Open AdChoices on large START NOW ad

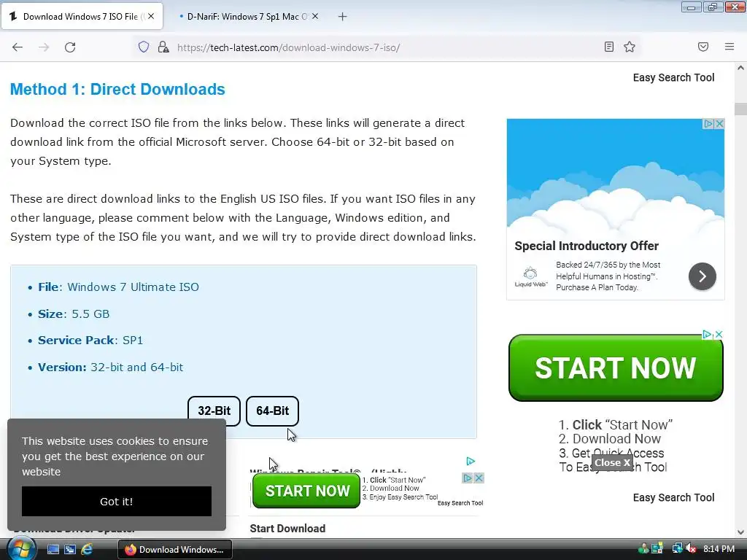coord(708,334)
